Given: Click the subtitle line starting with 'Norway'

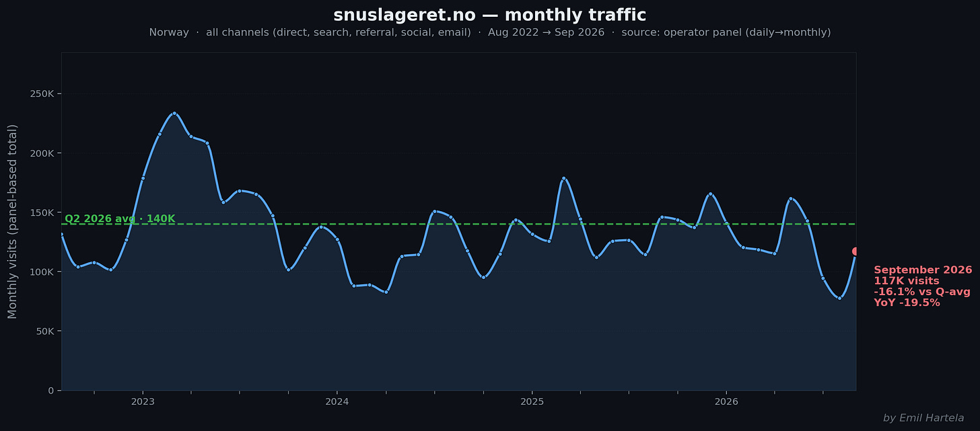Looking at the screenshot, I should [489, 32].
